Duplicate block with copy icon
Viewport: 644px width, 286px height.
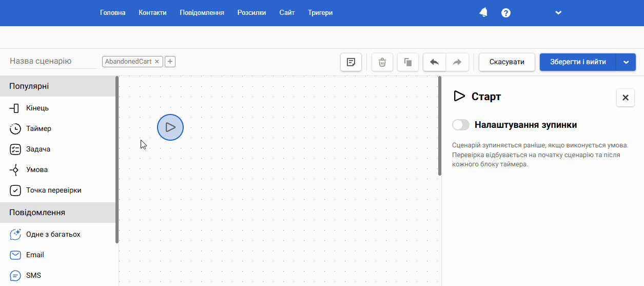point(408,62)
